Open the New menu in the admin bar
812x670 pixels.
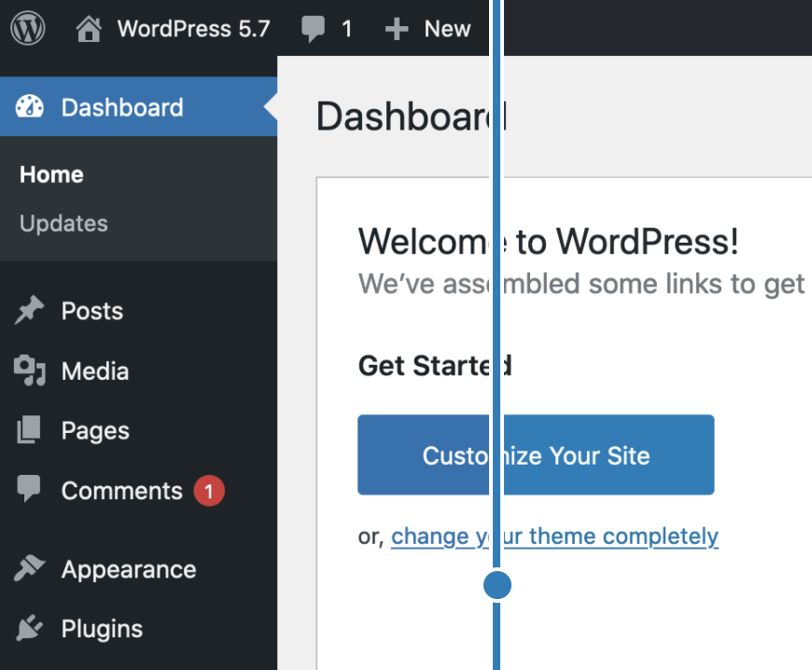(x=447, y=29)
